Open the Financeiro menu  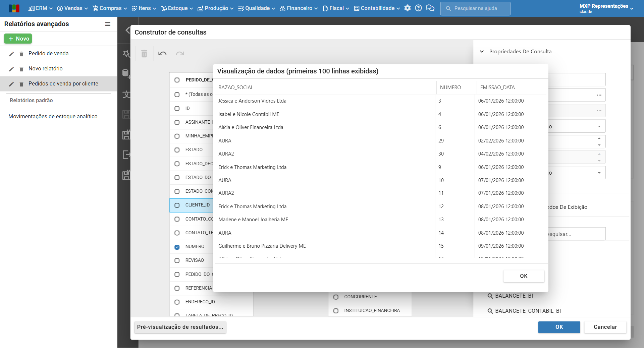[299, 8]
